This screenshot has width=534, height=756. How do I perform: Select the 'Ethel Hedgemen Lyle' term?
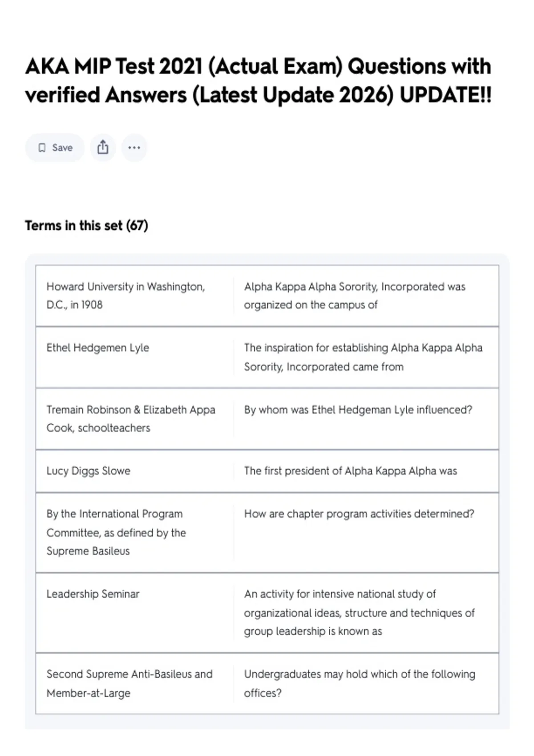point(98,348)
